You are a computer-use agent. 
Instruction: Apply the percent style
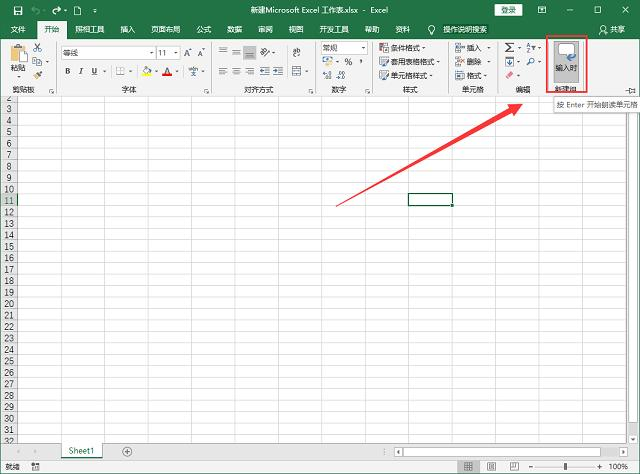348,62
